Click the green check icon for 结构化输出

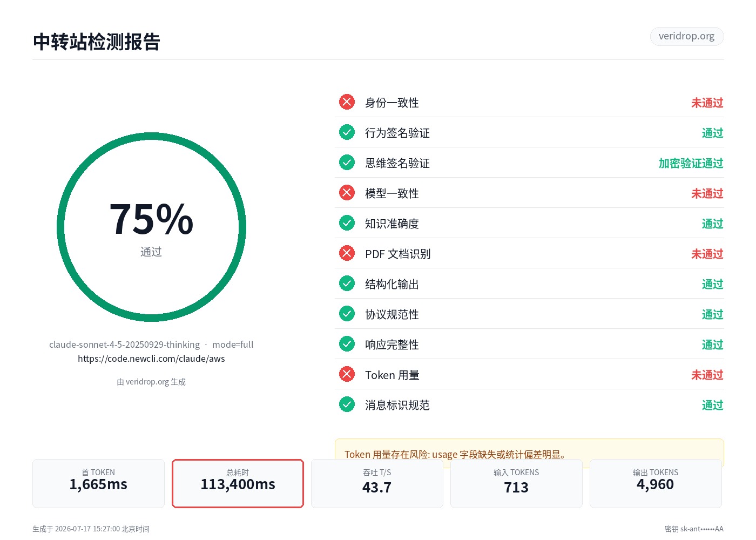point(347,283)
